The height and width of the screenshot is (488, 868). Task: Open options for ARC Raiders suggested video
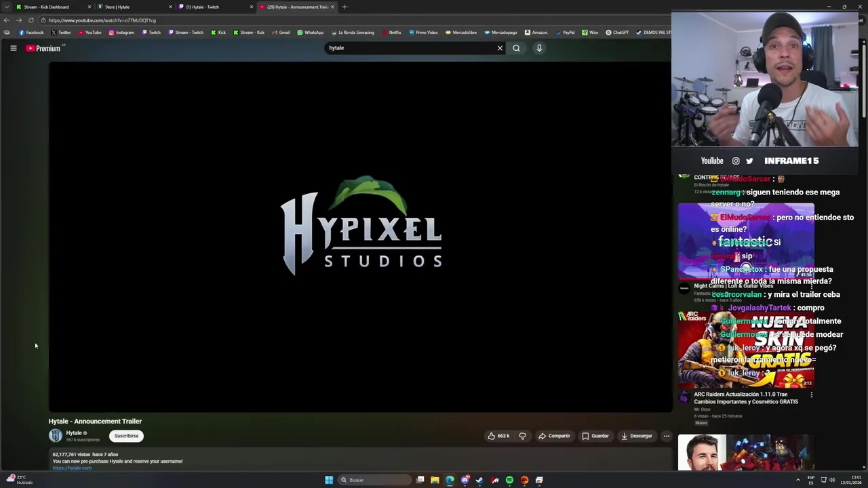(811, 394)
